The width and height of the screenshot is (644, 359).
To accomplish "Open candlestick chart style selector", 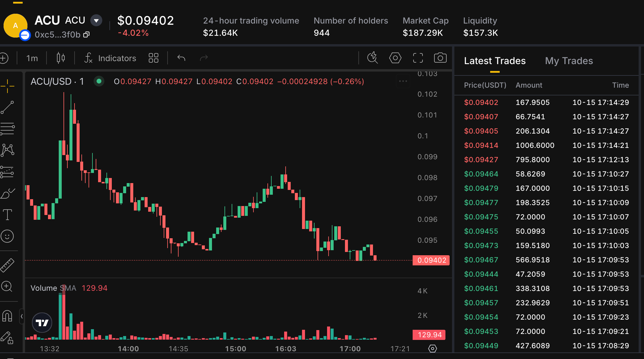I will (x=61, y=58).
